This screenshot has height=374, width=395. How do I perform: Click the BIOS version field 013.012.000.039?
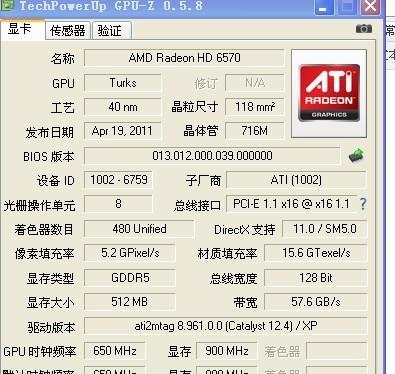pos(212,156)
